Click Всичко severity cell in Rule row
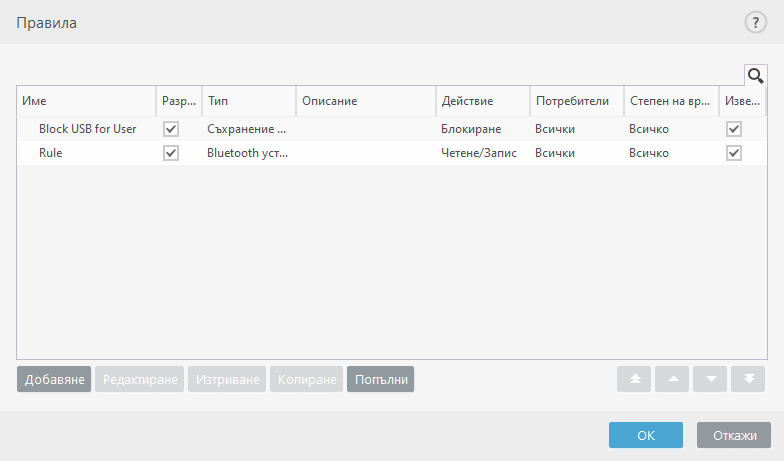This screenshot has height=461, width=784. (x=649, y=153)
